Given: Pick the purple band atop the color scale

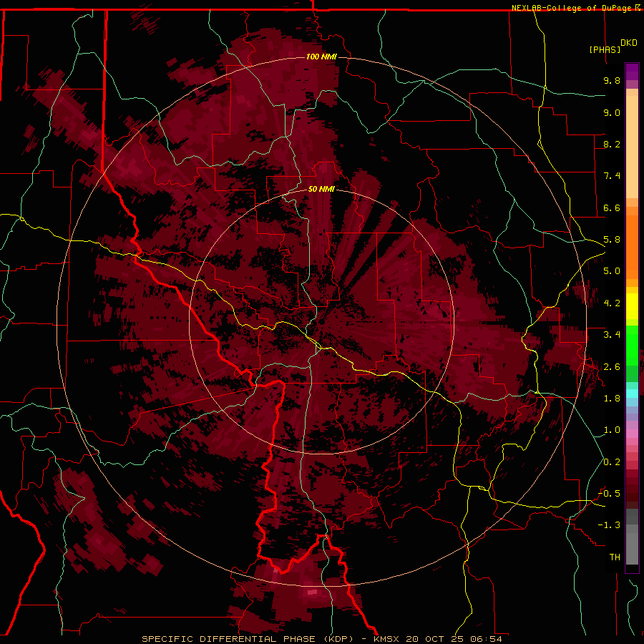Looking at the screenshot, I should click(632, 72).
